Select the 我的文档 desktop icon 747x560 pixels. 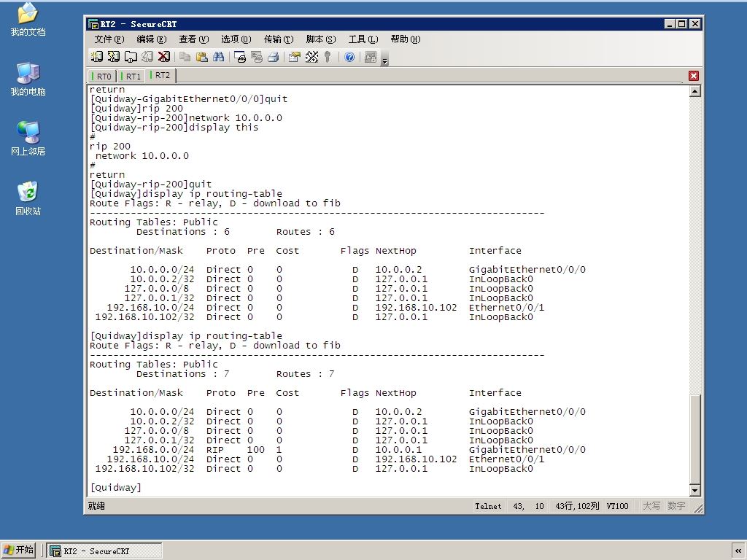(28, 20)
